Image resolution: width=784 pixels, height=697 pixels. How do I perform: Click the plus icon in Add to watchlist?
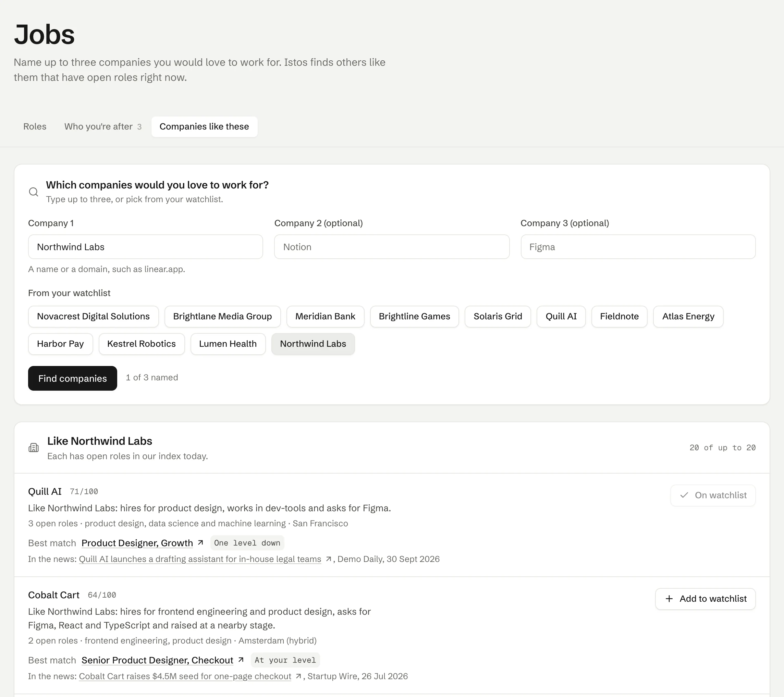(x=669, y=599)
